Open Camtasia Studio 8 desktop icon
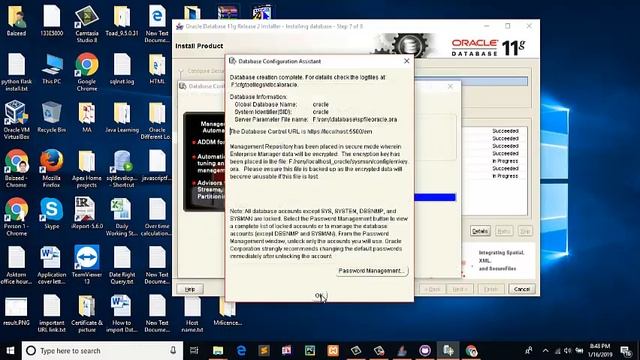Screen dimensions: 640x360 point(87,24)
